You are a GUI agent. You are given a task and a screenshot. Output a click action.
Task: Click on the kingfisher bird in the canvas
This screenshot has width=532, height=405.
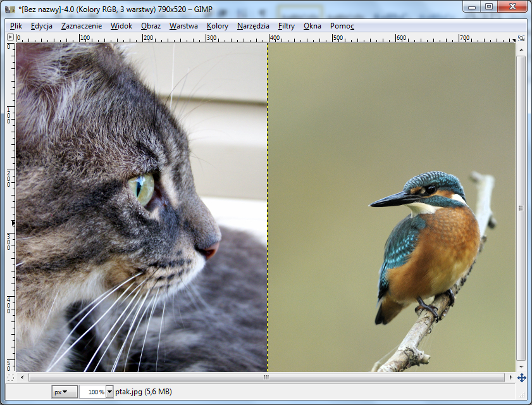pos(428,248)
